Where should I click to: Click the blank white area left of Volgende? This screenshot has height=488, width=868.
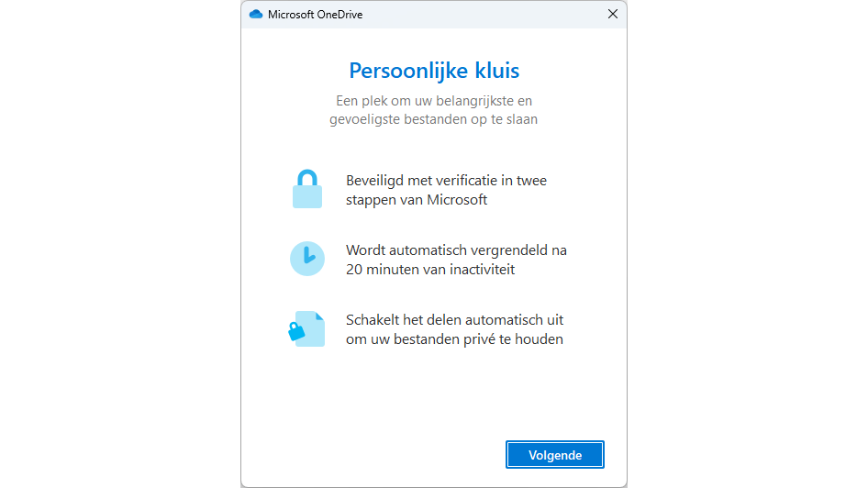click(x=367, y=454)
